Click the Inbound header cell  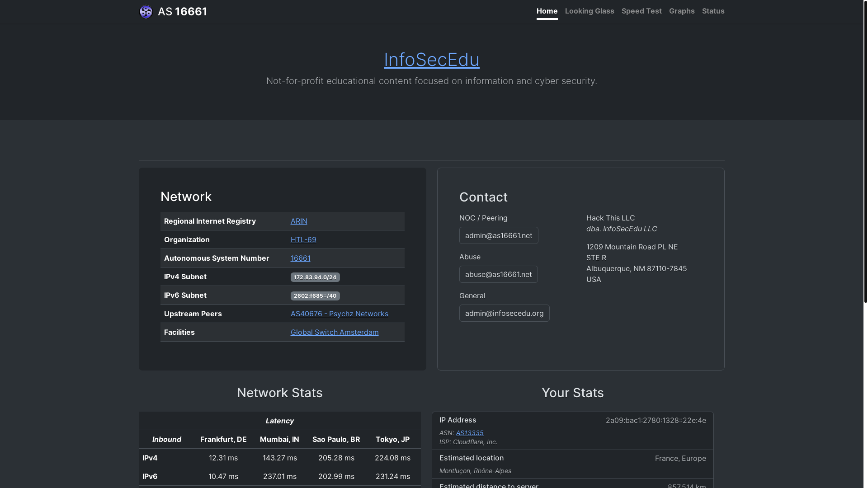coord(167,439)
